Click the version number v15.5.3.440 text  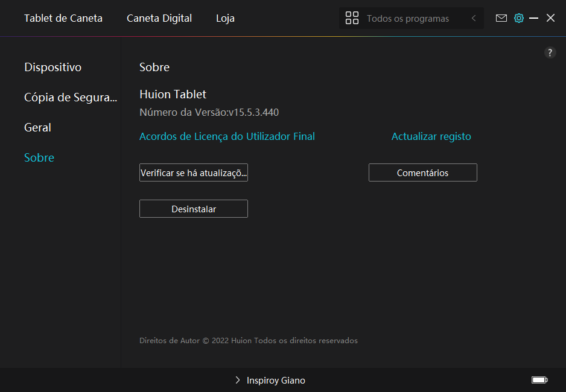[x=253, y=112]
